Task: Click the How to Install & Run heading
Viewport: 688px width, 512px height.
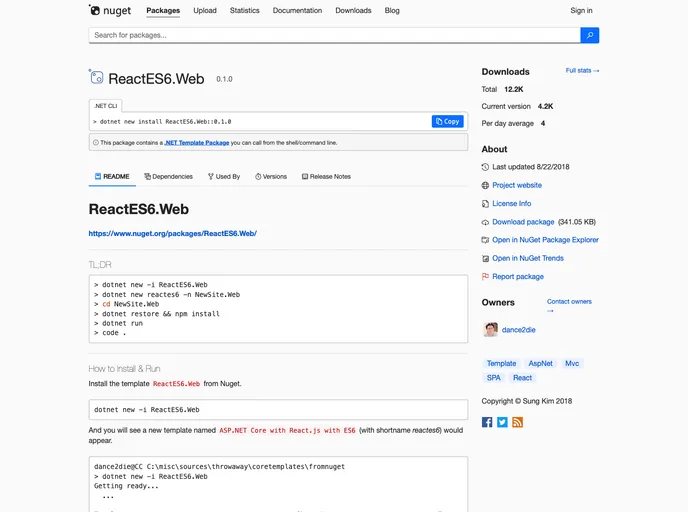Action: pos(124,369)
